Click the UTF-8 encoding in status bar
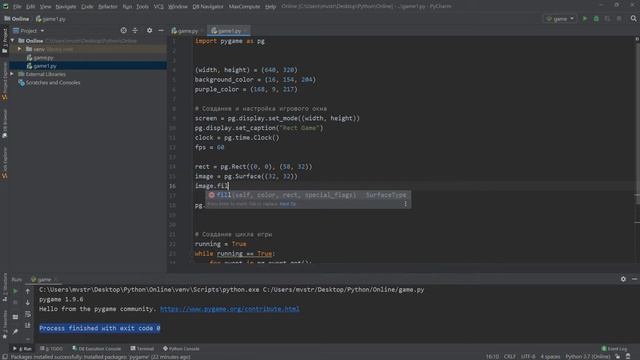This screenshot has height=360, width=640. coord(527,357)
